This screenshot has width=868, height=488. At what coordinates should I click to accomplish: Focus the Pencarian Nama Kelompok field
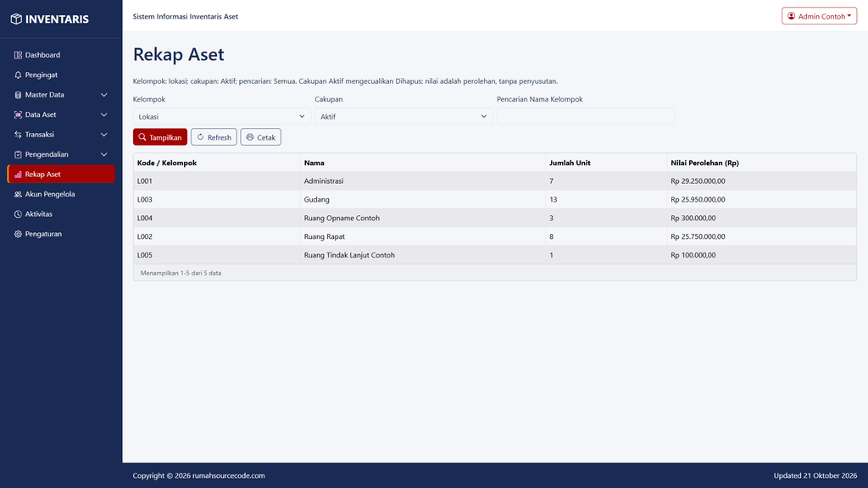586,116
